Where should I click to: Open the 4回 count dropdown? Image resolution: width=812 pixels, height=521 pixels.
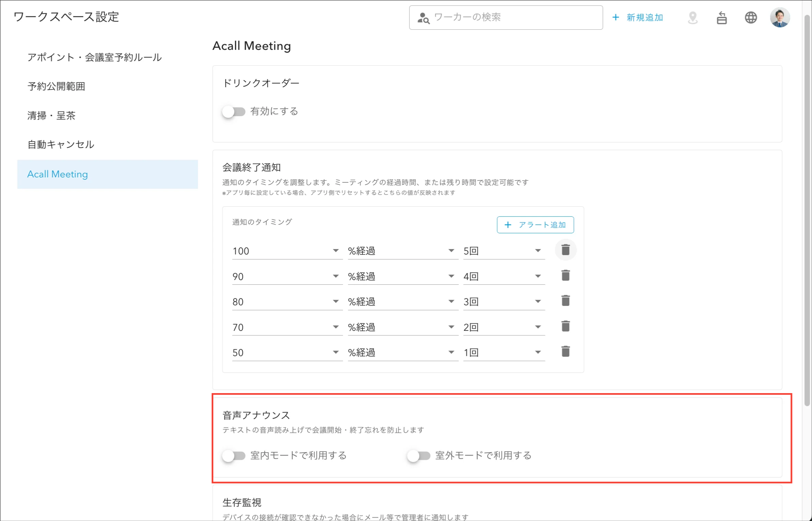pyautogui.click(x=504, y=276)
